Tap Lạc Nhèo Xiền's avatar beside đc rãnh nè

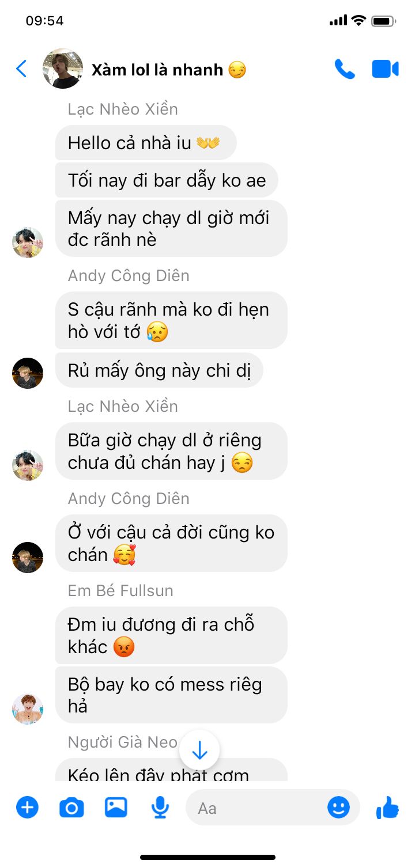pyautogui.click(x=28, y=242)
